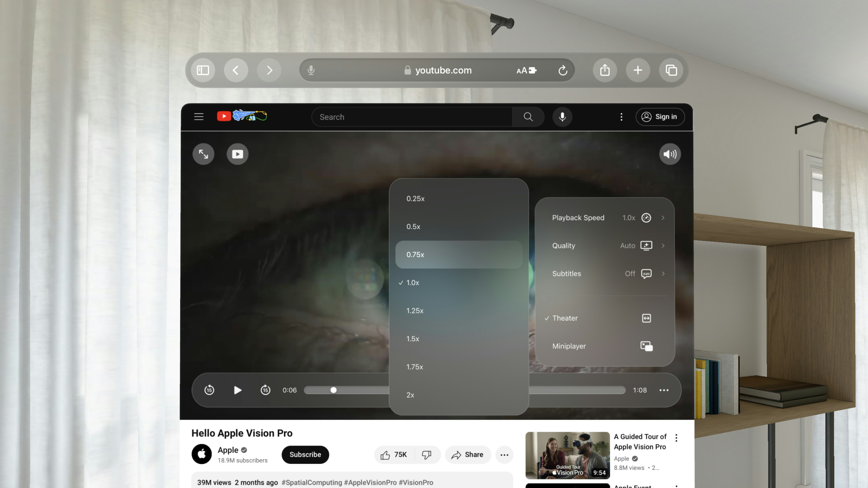Play the video

coord(238,390)
